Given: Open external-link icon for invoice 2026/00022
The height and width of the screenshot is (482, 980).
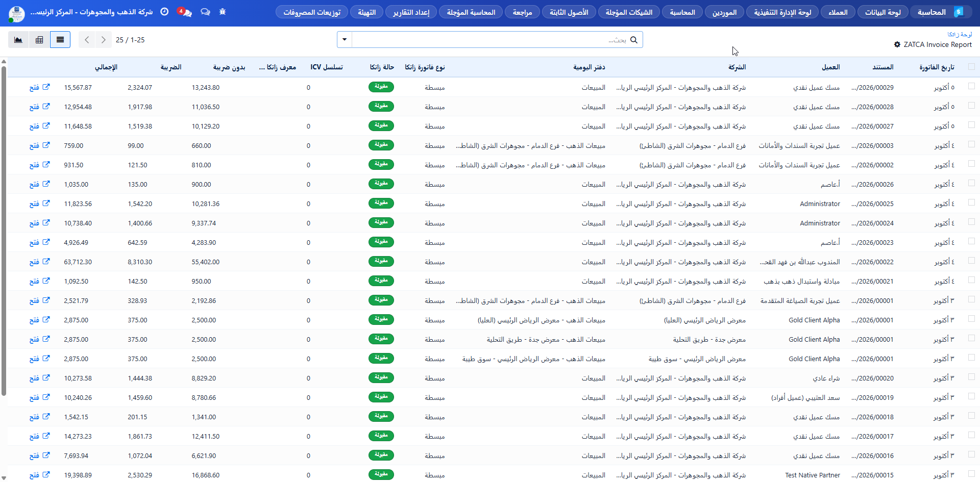Looking at the screenshot, I should click(46, 261).
